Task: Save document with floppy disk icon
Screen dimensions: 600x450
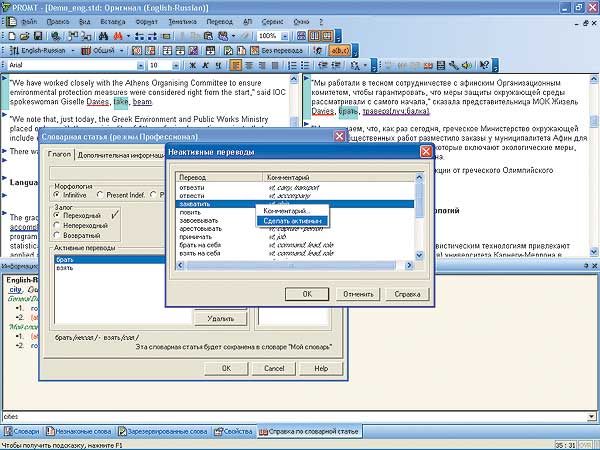Action: coord(38,36)
